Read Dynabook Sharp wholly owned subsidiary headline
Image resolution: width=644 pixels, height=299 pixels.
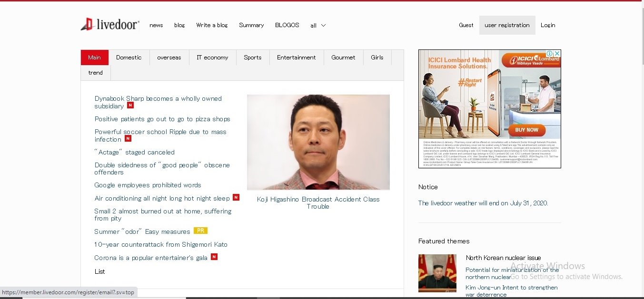(x=158, y=102)
